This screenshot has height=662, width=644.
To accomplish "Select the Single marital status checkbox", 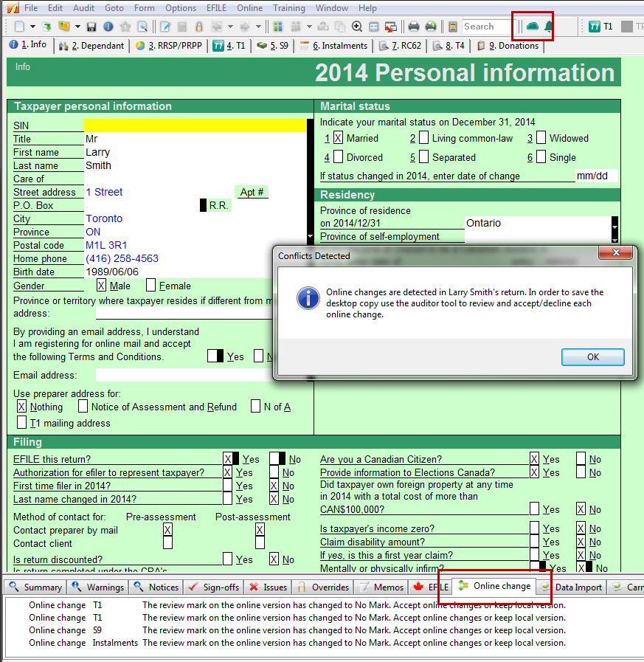I will pos(541,156).
